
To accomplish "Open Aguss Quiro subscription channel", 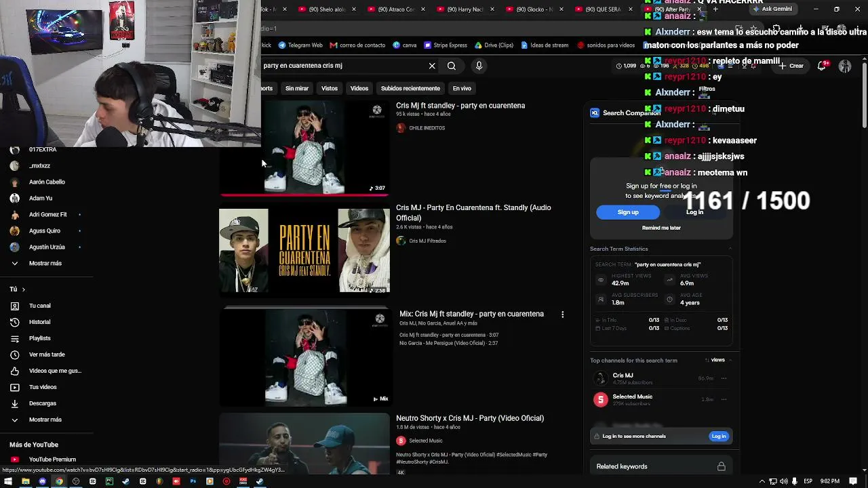I will pos(45,230).
